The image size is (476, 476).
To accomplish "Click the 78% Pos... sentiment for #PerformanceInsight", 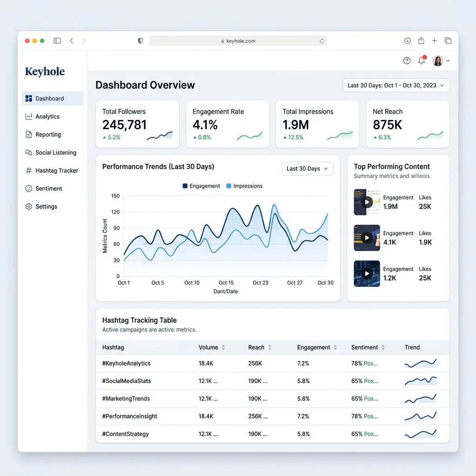I will (364, 416).
